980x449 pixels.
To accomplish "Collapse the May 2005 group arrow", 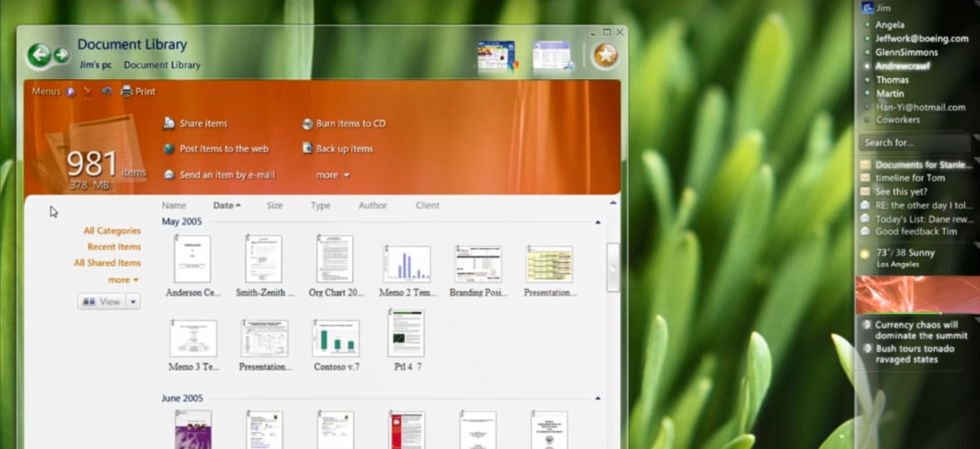I will click(598, 222).
